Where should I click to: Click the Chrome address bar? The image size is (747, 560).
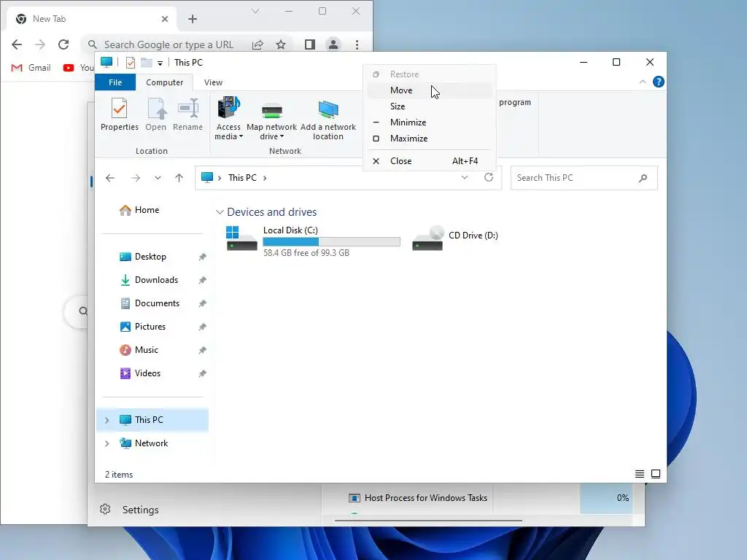click(x=169, y=44)
